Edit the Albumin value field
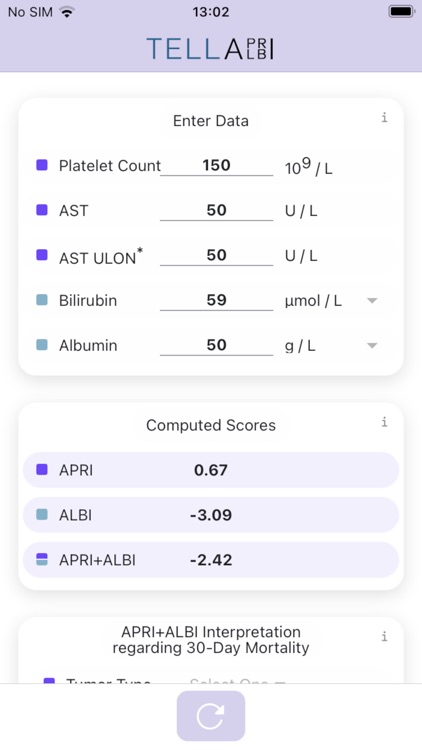Screen dimensions: 422x750 (216, 345)
